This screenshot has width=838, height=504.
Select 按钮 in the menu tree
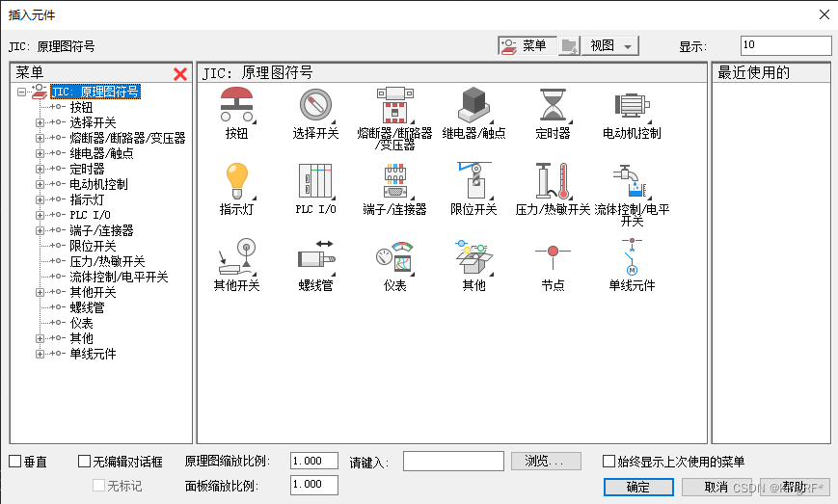(81, 107)
